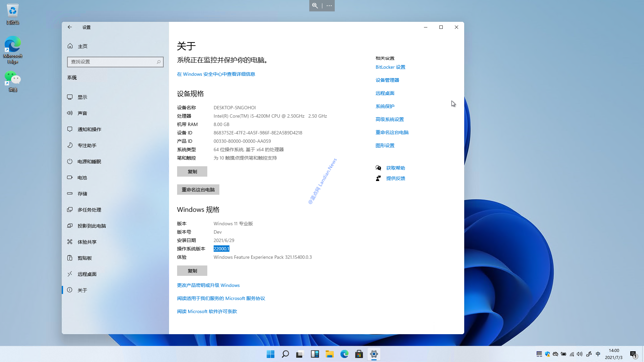Open Widgets on taskbar
The image size is (644, 362).
(315, 354)
